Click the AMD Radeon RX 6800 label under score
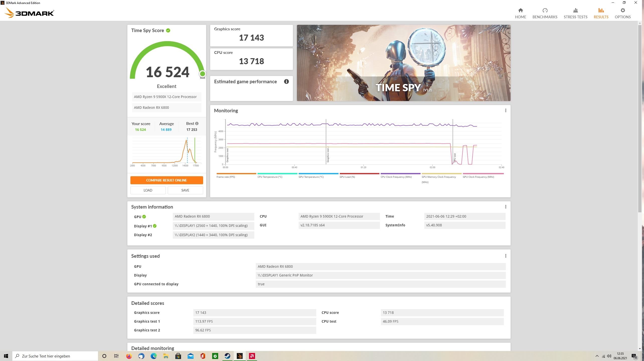The width and height of the screenshot is (644, 361). pyautogui.click(x=167, y=108)
